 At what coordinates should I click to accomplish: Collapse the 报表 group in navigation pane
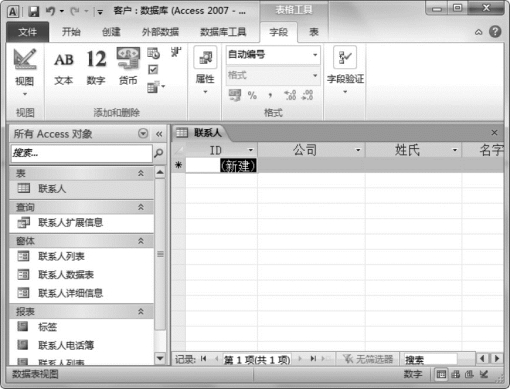[141, 311]
